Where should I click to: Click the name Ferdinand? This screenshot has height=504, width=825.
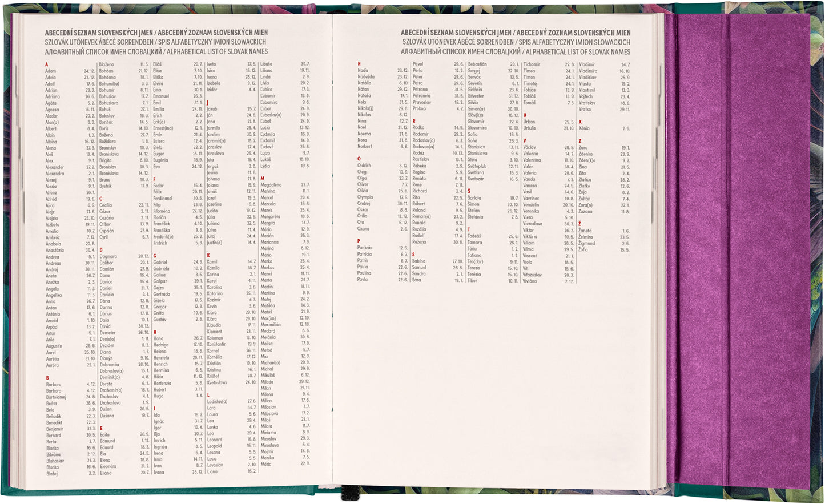click(163, 198)
